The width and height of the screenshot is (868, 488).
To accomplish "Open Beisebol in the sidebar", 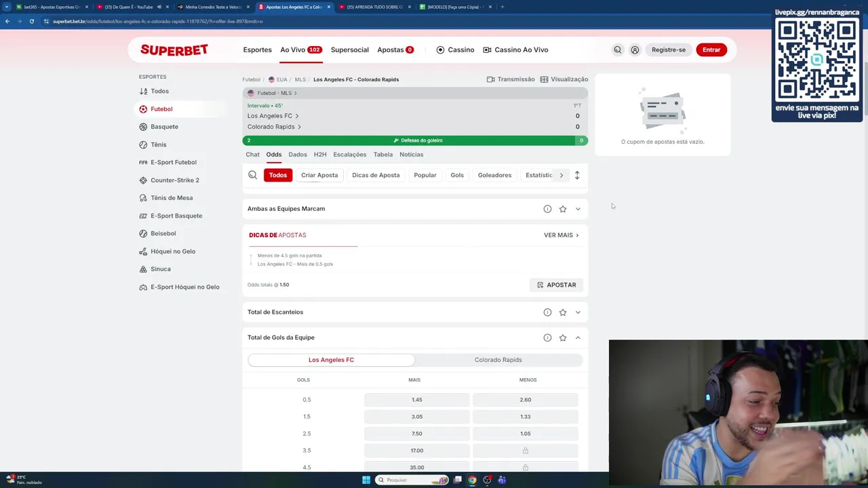I will [x=157, y=233].
